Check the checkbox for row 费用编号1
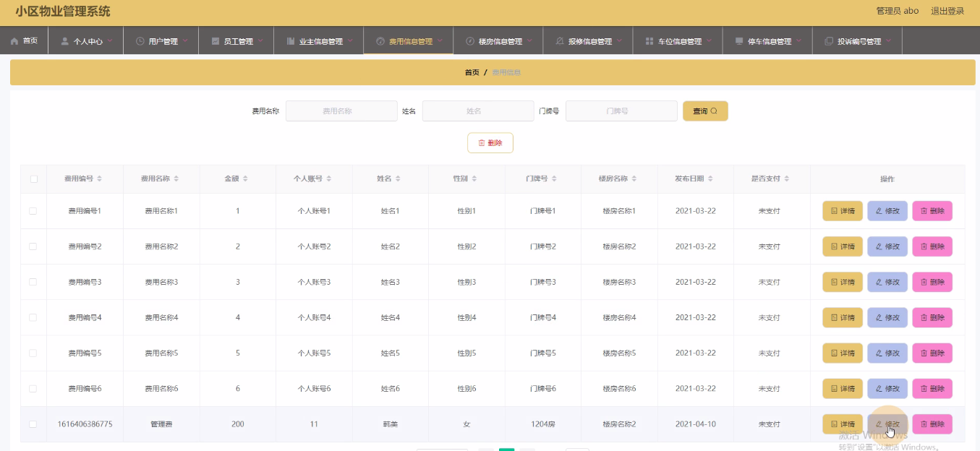 tap(33, 211)
